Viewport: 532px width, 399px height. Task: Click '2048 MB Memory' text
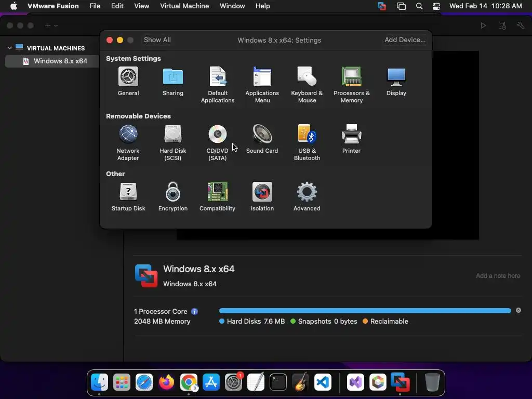162,321
